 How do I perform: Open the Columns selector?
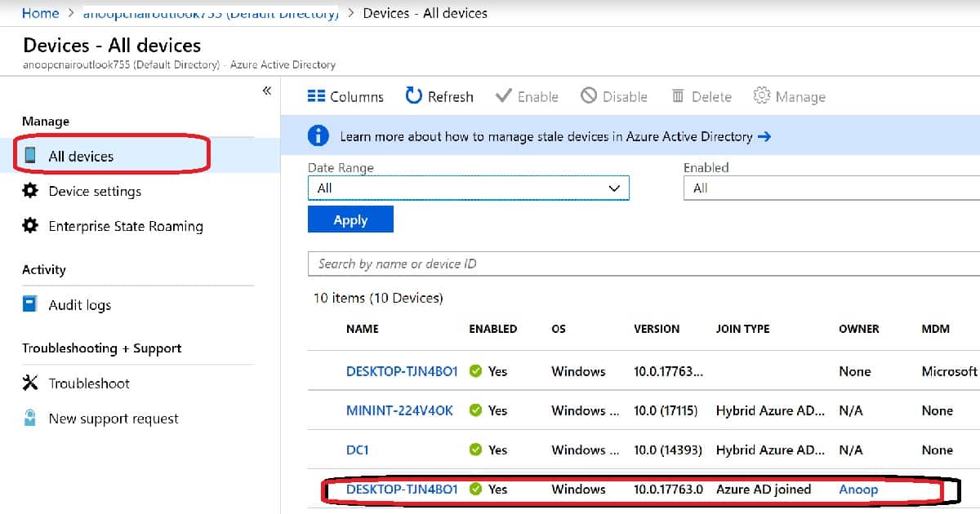[345, 96]
